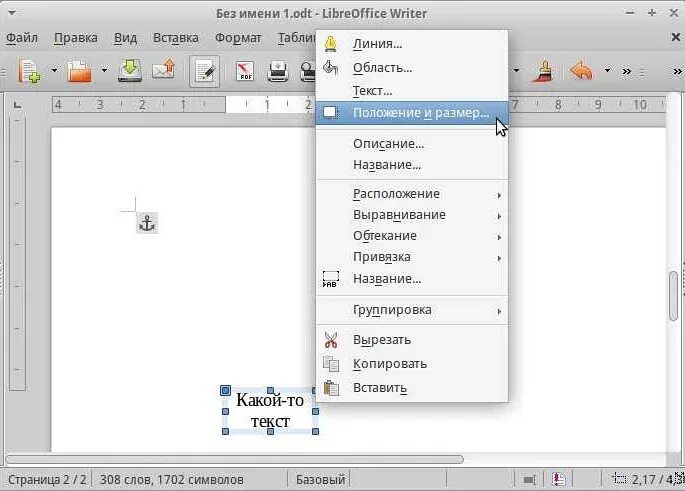Screen dimensions: 685x491
Task: Choose Область... in the context menu
Action: click(x=412, y=68)
